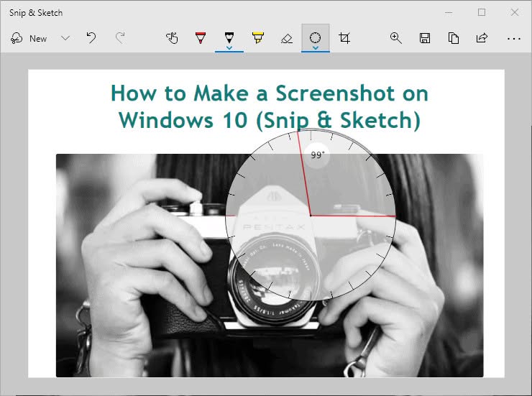532x396 pixels.
Task: Select the yellow Highlighter tool
Action: pos(258,38)
